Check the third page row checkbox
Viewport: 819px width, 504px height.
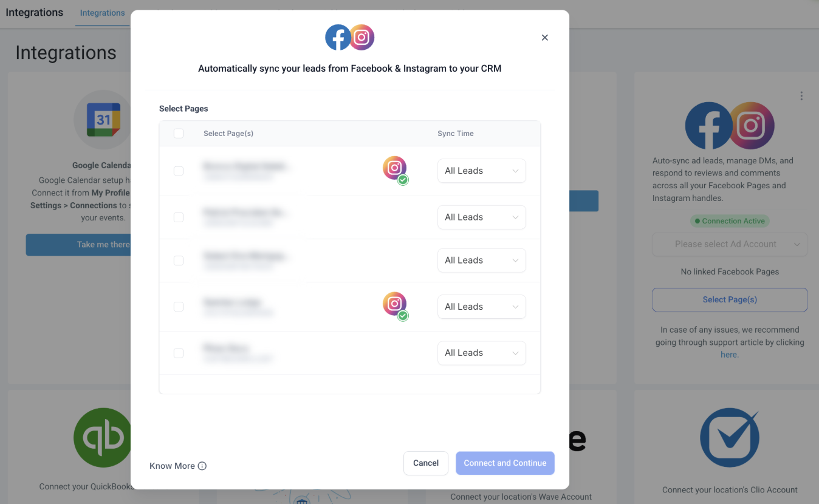179,261
